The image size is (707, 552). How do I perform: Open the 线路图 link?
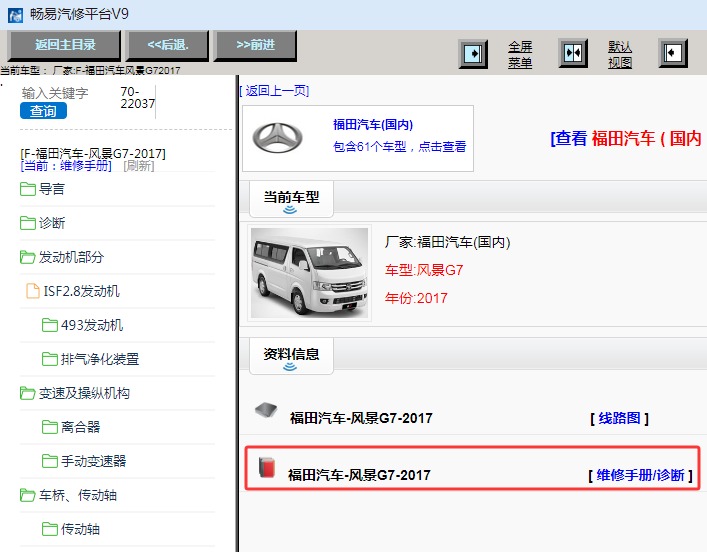pyautogui.click(x=620, y=419)
